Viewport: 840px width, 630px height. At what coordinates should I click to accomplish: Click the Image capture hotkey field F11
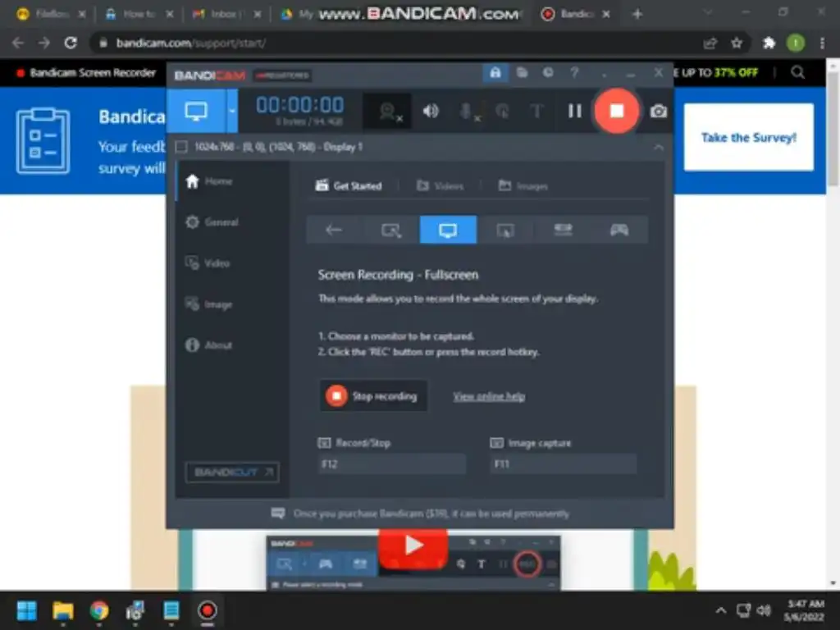(x=564, y=464)
